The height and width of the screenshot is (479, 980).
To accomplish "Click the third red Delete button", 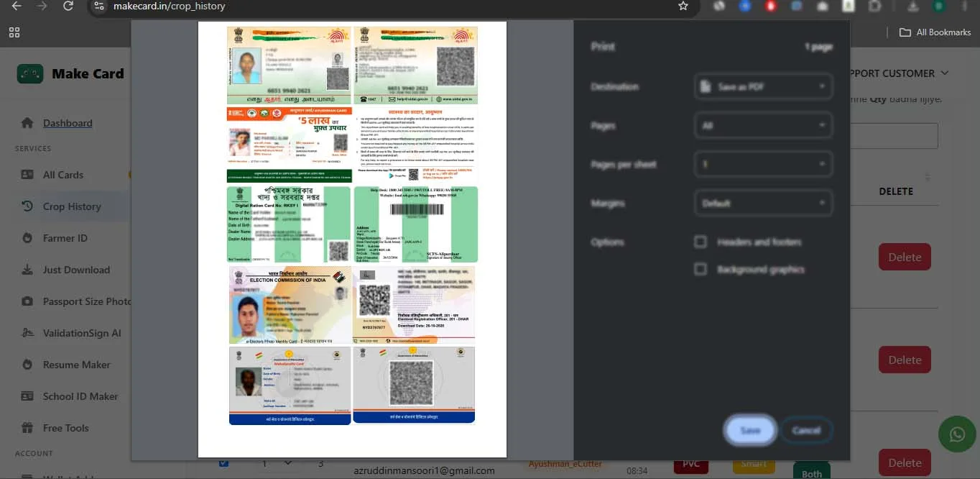I will tap(905, 463).
